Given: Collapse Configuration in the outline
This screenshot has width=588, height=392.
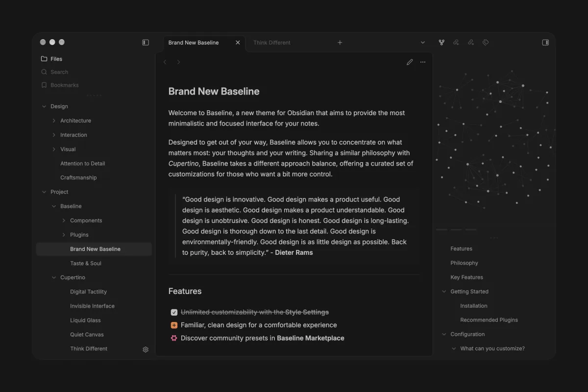Looking at the screenshot, I should click(444, 334).
